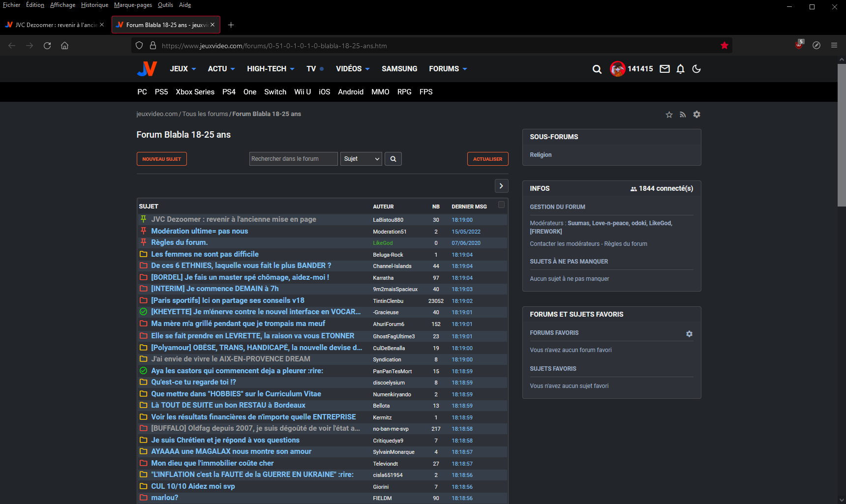Click the ACTUALISER button
Screen dimensions: 846x504
[x=487, y=159]
